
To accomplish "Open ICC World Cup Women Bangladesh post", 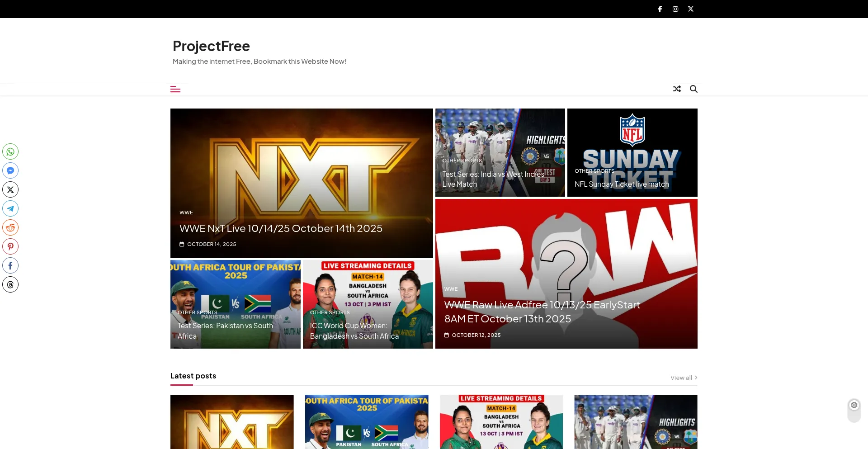I will (x=354, y=331).
